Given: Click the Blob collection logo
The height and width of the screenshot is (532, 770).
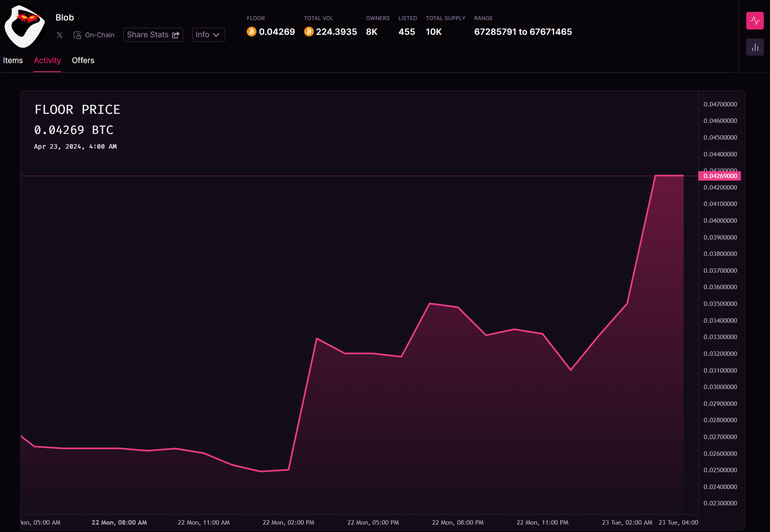Looking at the screenshot, I should 25,27.
